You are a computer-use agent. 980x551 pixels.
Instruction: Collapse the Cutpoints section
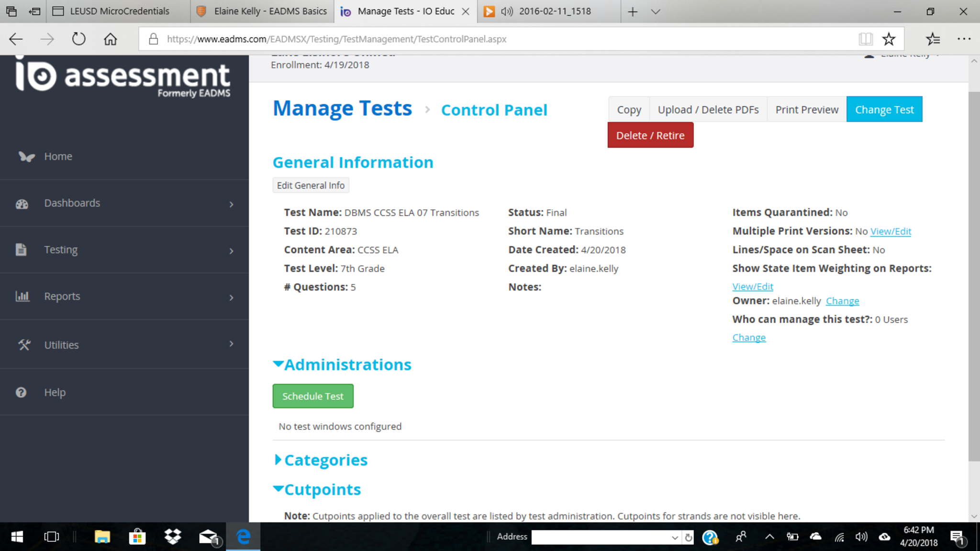[278, 489]
